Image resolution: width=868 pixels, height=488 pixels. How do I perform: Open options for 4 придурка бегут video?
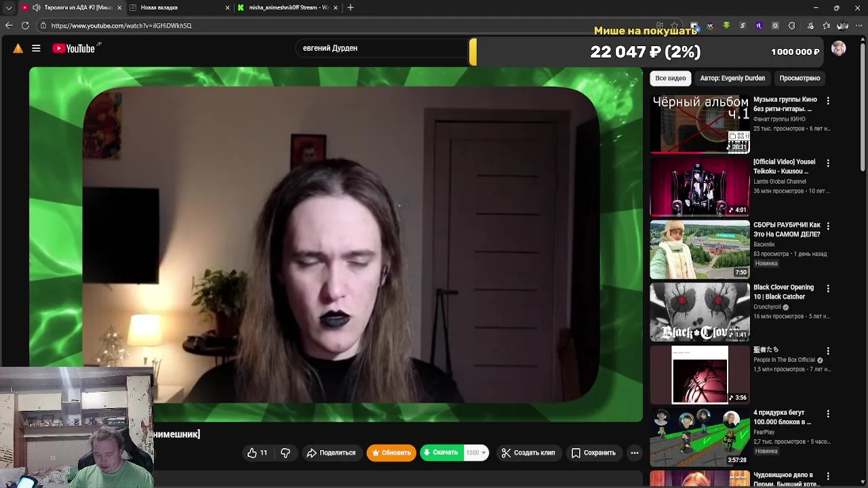[828, 413]
